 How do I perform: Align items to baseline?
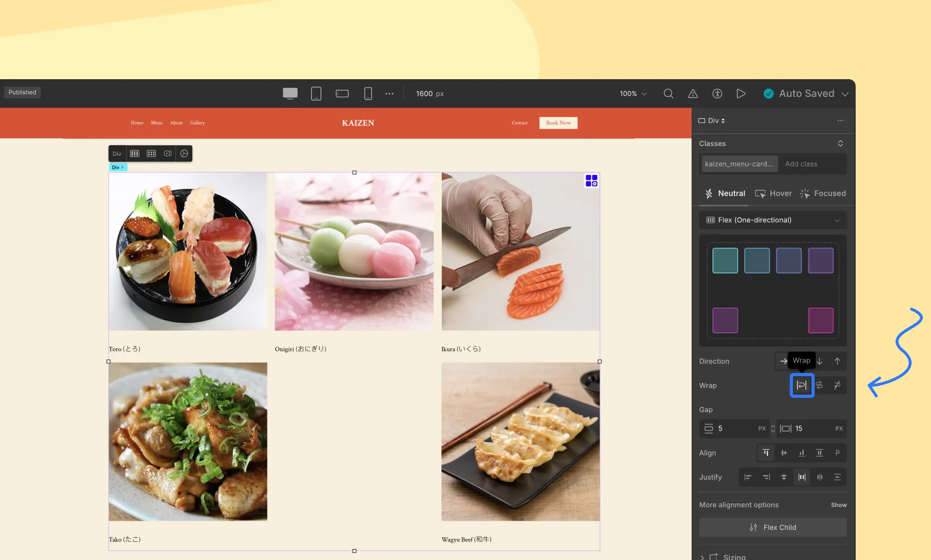click(x=837, y=453)
